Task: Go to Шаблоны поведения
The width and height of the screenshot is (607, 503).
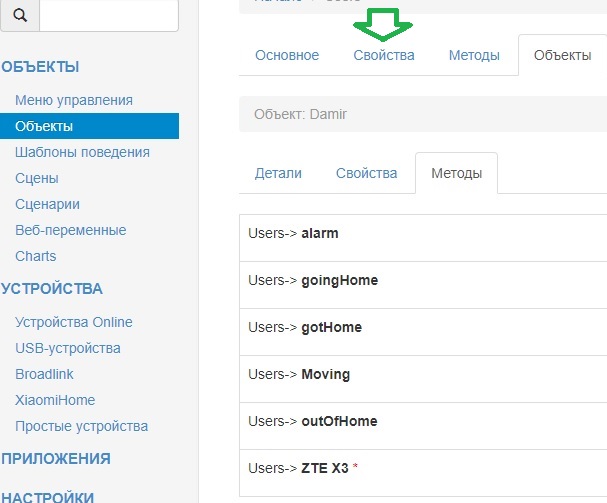Action: pos(82,152)
